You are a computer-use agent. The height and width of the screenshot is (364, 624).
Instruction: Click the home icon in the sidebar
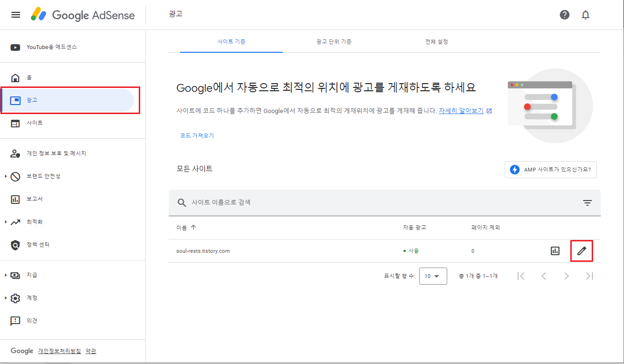[x=16, y=77]
